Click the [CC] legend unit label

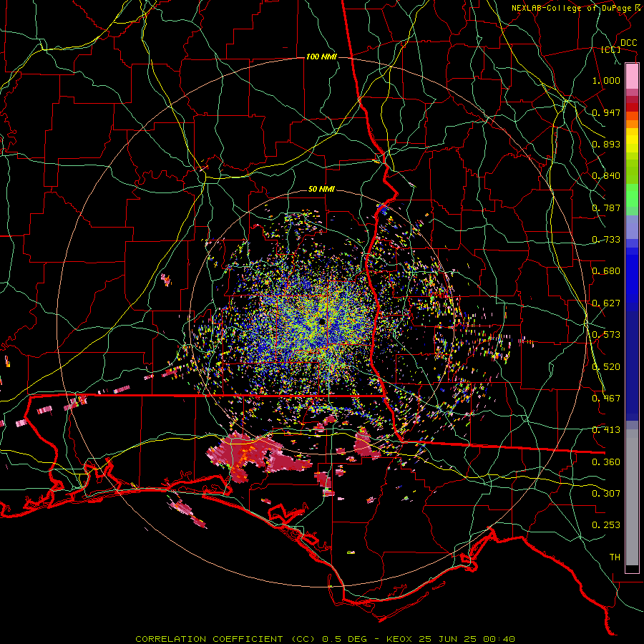tap(610, 49)
